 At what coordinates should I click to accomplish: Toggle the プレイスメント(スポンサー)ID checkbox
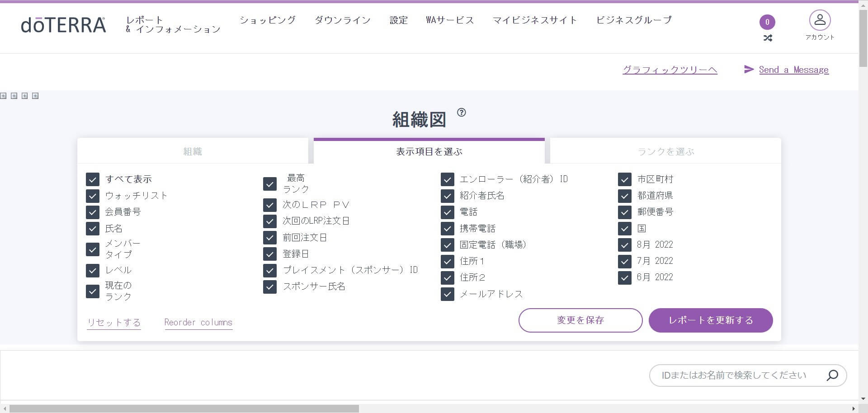pos(270,270)
